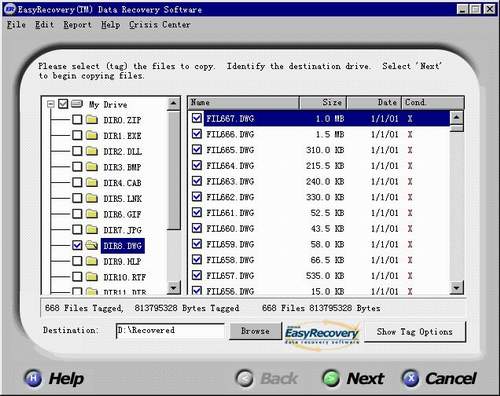Click file list scroll up arrow
The image size is (500, 396).
click(x=456, y=117)
